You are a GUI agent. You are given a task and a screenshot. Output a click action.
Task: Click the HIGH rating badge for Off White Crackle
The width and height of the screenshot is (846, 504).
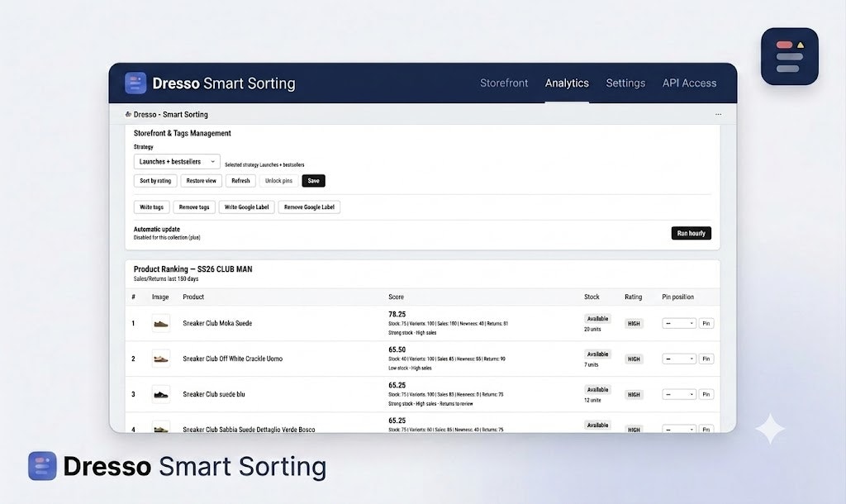[x=634, y=359]
